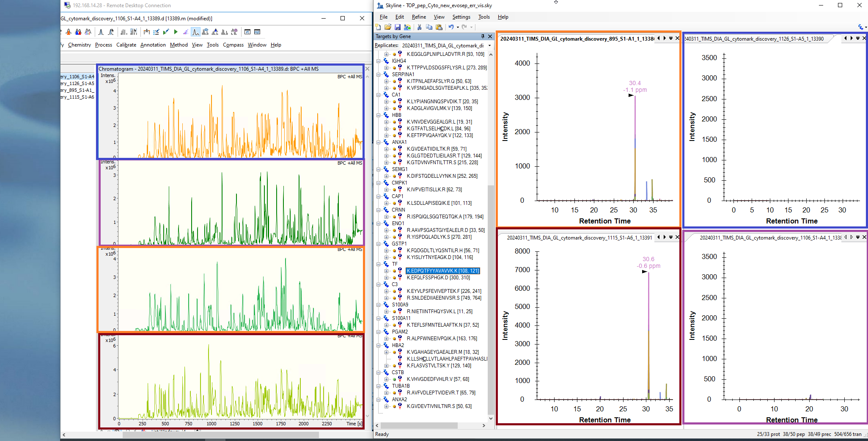This screenshot has width=868, height=441.
Task: Open the Refine menu in Skyline
Action: pos(418,17)
